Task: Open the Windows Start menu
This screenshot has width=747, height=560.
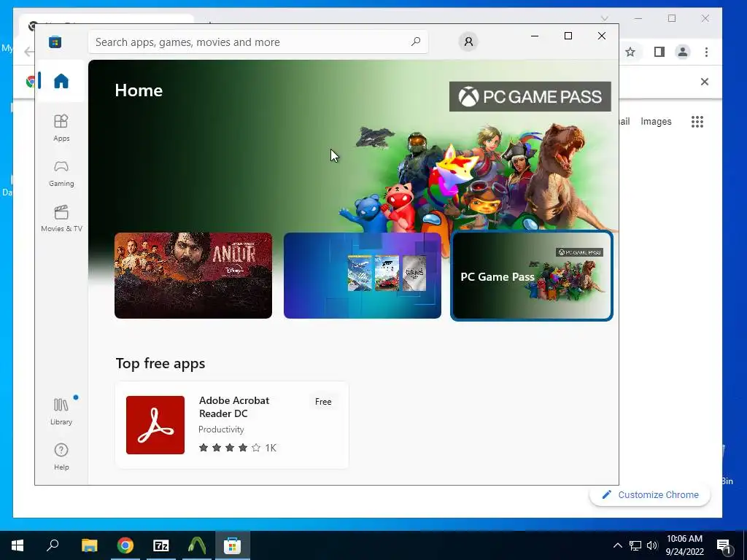Action: [18, 545]
